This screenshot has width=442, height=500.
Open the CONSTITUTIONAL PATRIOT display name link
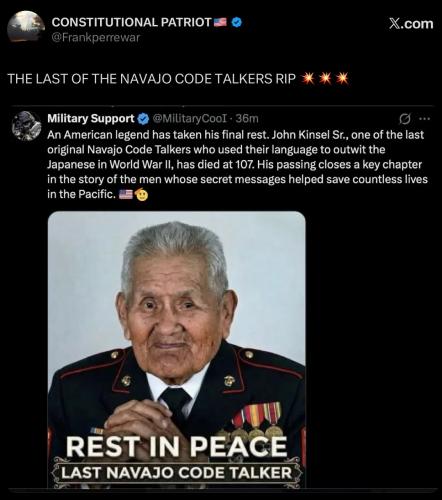tap(132, 22)
